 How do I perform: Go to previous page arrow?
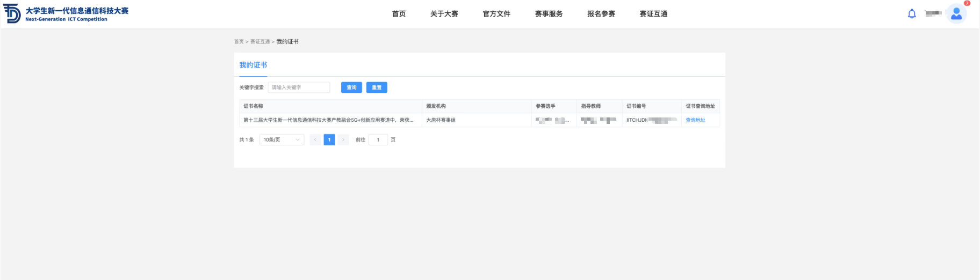pyautogui.click(x=315, y=140)
